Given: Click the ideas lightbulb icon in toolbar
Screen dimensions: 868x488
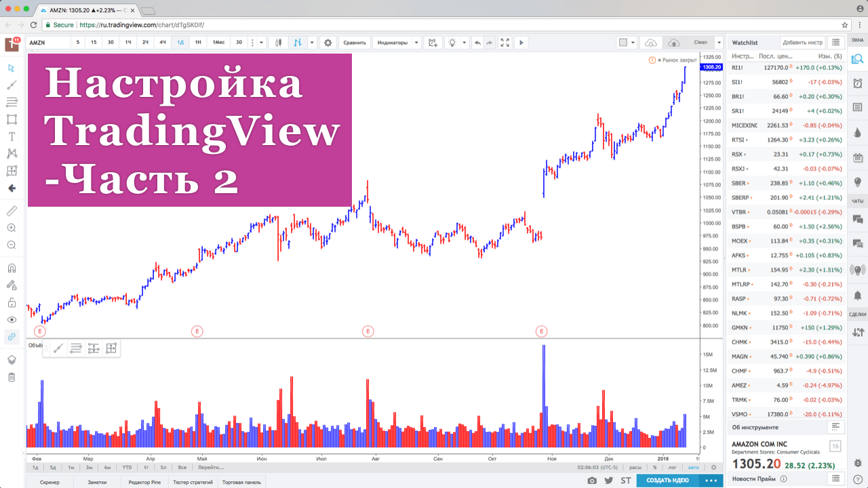Looking at the screenshot, I should click(x=452, y=42).
